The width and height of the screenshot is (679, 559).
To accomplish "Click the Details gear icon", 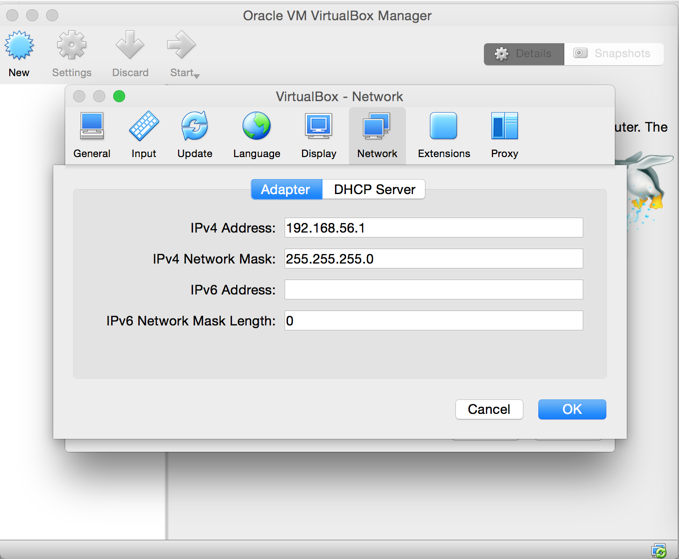I will (501, 54).
